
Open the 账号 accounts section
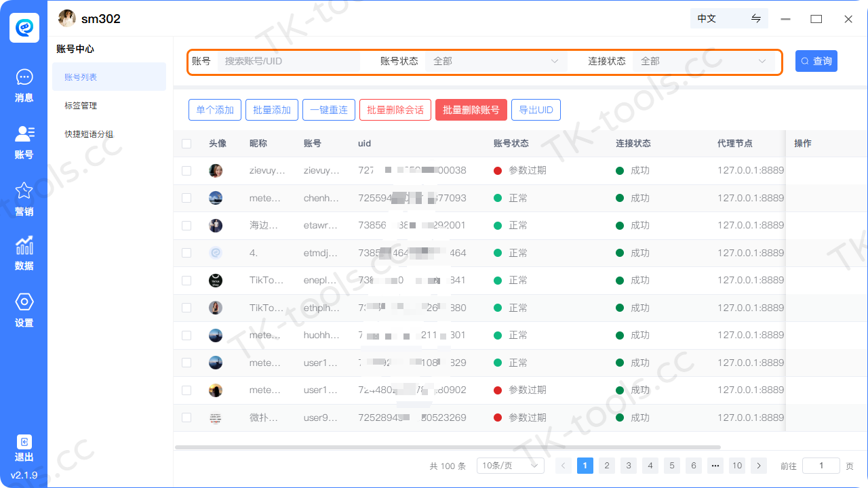click(24, 142)
